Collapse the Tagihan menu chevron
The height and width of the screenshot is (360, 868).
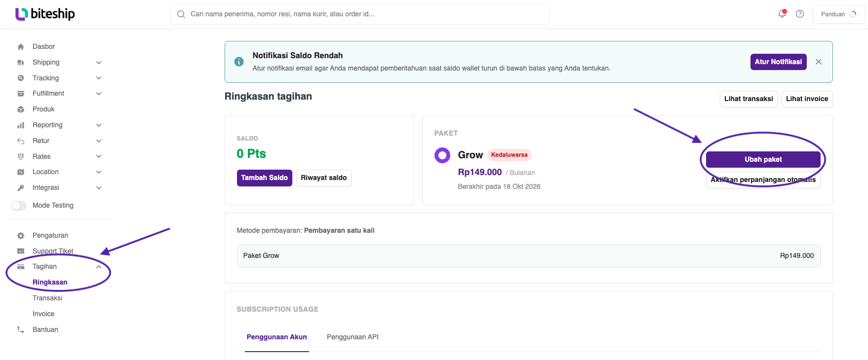99,267
